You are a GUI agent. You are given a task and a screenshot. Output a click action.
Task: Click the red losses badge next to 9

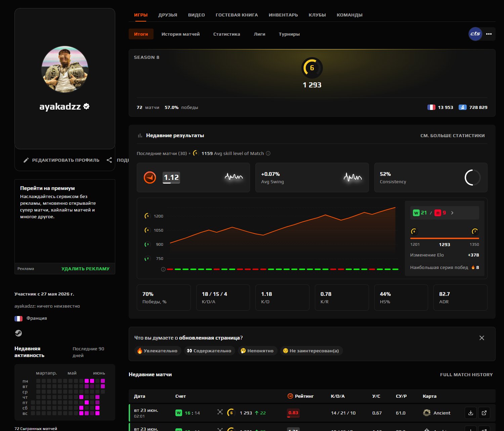438,213
